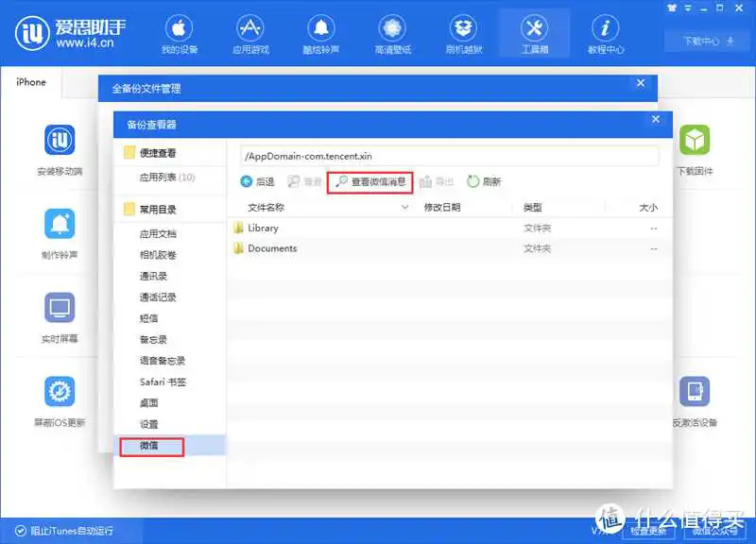Select 相机胶卷 camera roll in sidebar

pyautogui.click(x=158, y=255)
